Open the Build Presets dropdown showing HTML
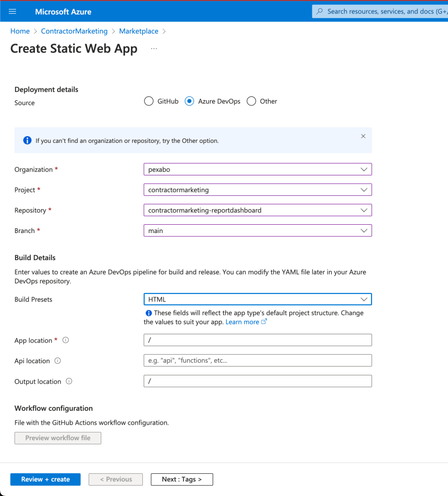448x496 pixels. [x=258, y=299]
